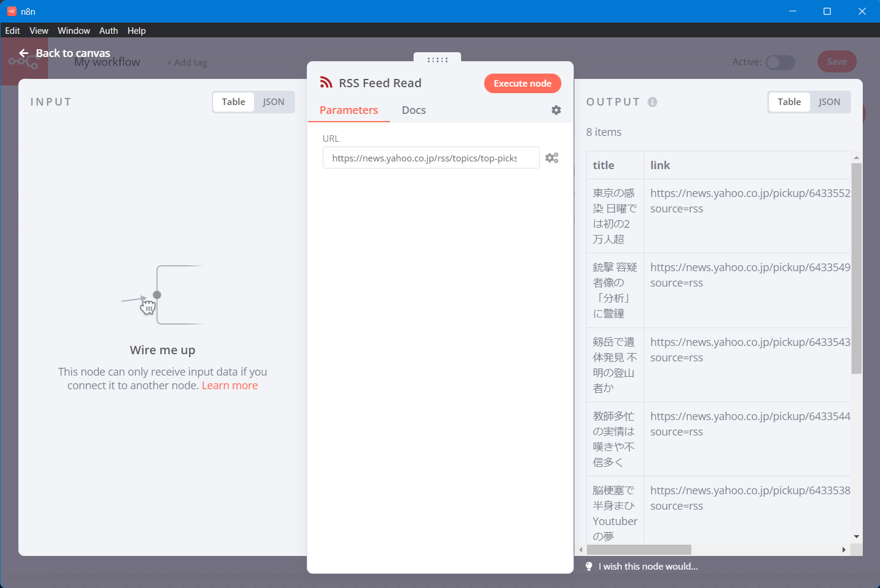
Task: Click the RSS Feed Read node icon
Action: (x=326, y=83)
